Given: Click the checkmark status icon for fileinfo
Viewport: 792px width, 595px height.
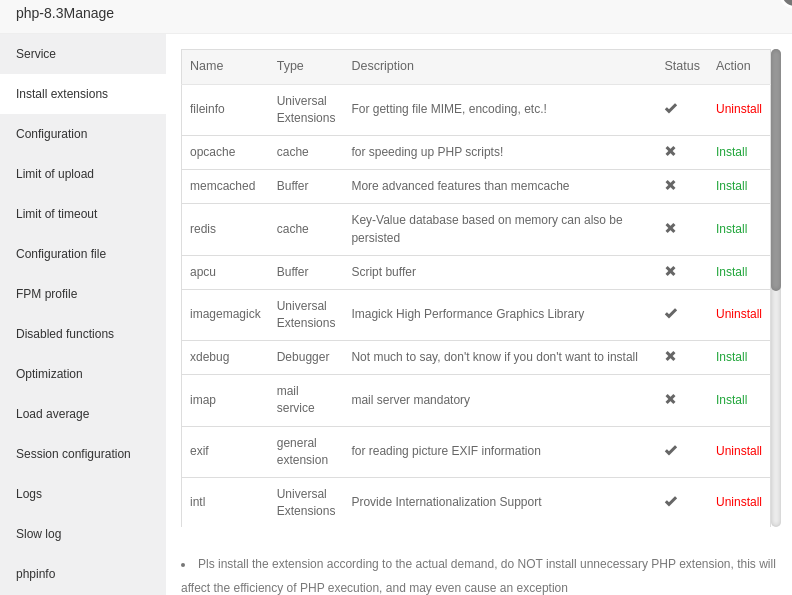Looking at the screenshot, I should pyautogui.click(x=671, y=108).
